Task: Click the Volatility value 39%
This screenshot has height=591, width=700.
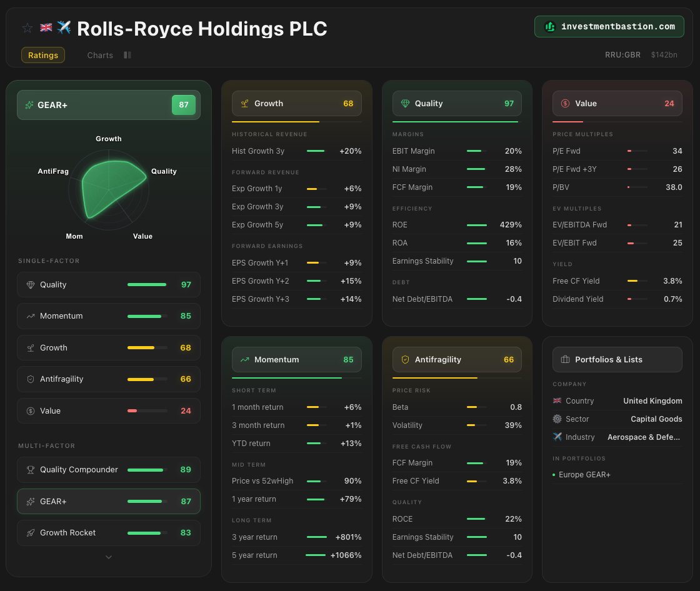Action: (x=513, y=425)
